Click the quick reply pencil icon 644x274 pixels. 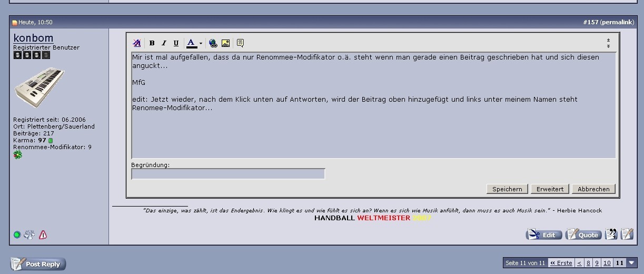click(x=627, y=234)
